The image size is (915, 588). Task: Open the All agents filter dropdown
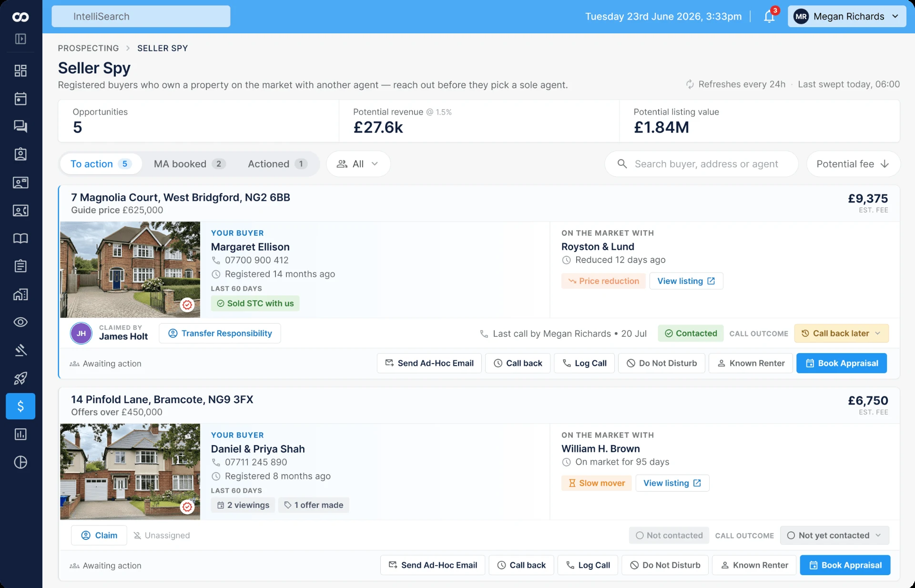click(x=358, y=164)
